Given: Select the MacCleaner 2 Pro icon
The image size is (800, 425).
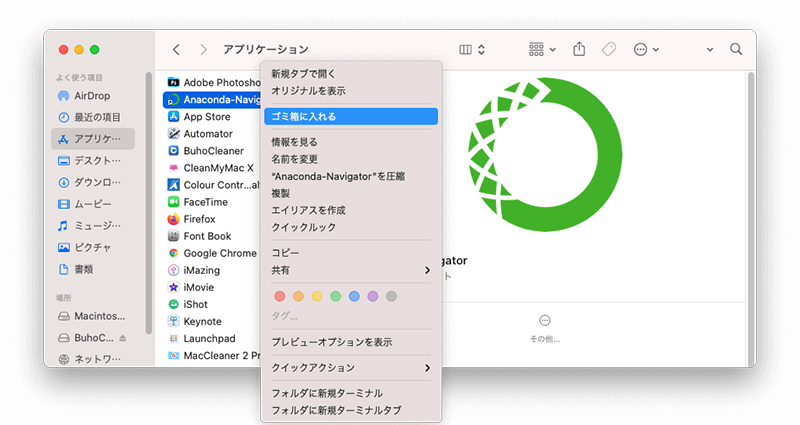Looking at the screenshot, I should tap(173, 355).
